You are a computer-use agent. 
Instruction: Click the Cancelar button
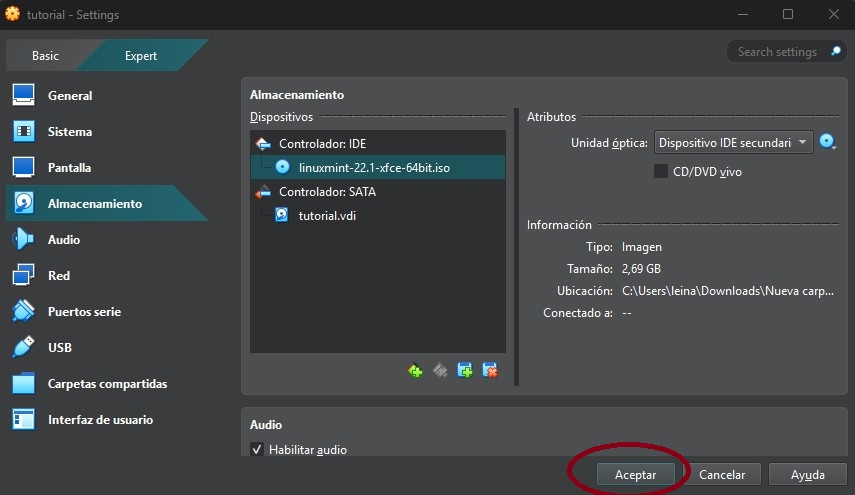coord(722,474)
